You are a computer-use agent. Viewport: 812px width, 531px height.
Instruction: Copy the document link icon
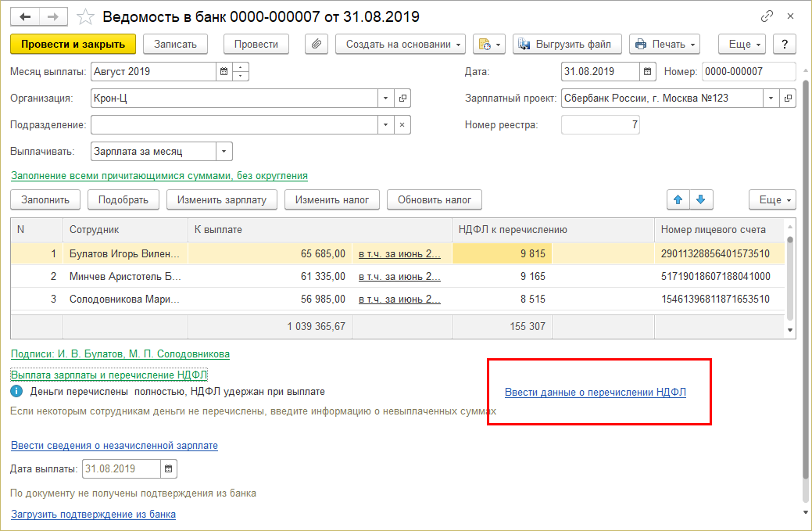point(767,16)
